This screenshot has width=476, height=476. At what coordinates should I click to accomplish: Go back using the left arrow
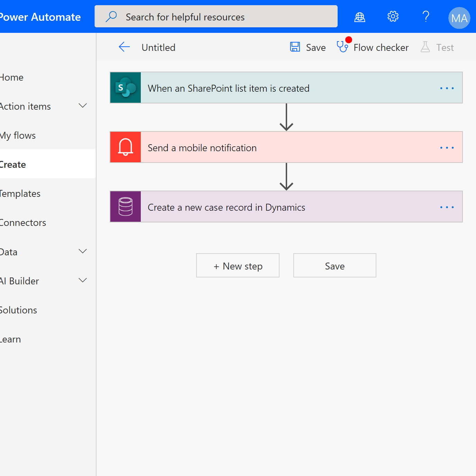[124, 47]
